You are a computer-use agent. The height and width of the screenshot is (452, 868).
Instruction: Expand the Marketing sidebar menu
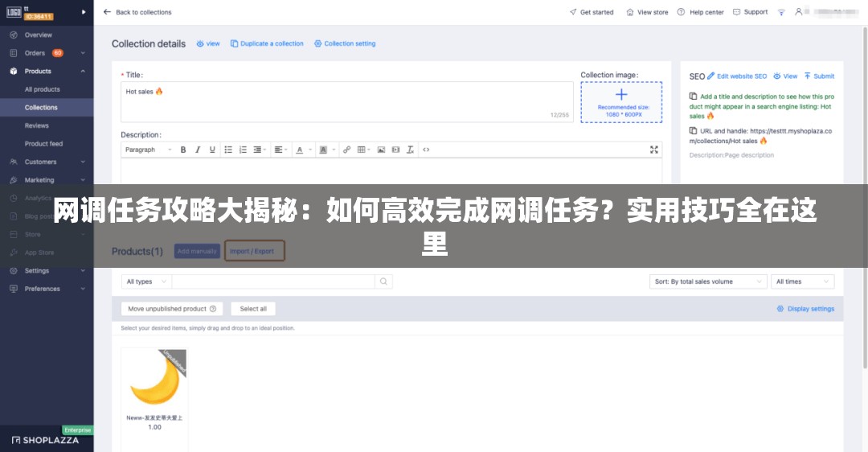point(83,180)
